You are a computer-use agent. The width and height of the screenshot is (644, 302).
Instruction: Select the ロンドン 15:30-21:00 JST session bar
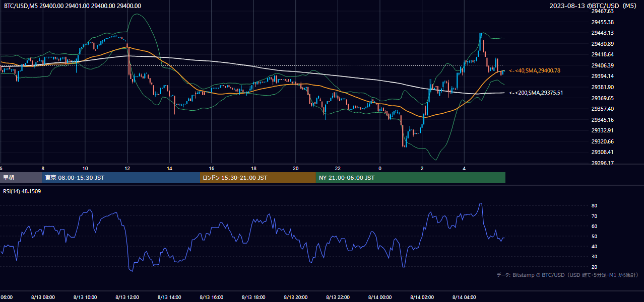258,178
